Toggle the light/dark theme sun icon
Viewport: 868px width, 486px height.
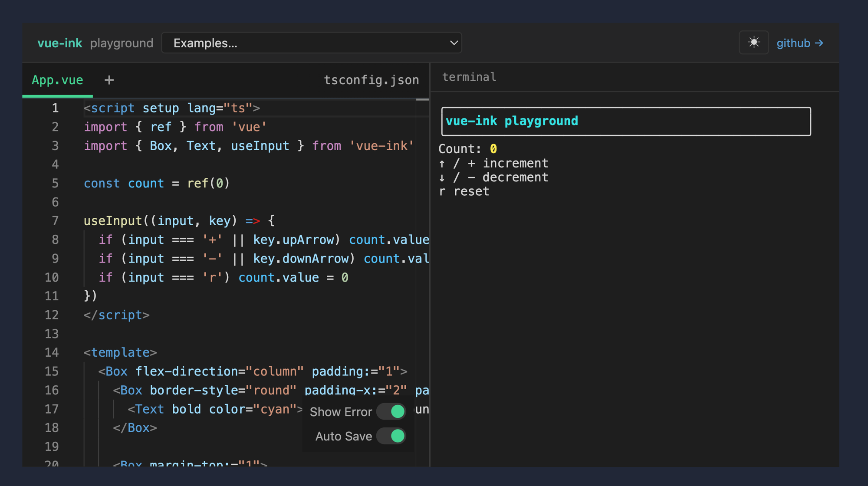tap(754, 43)
